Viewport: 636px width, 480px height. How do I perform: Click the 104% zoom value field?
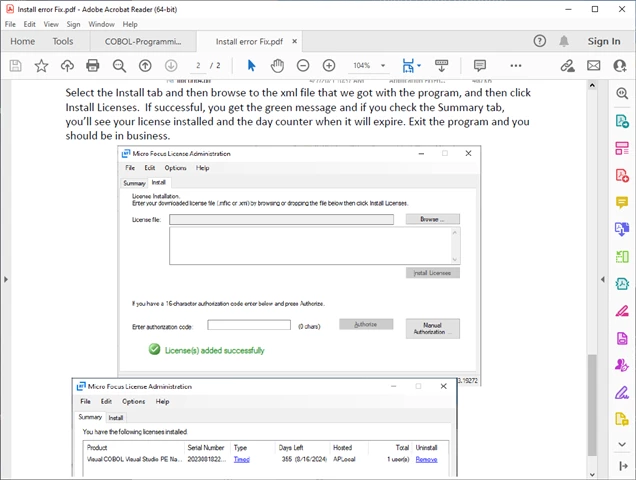[361, 65]
